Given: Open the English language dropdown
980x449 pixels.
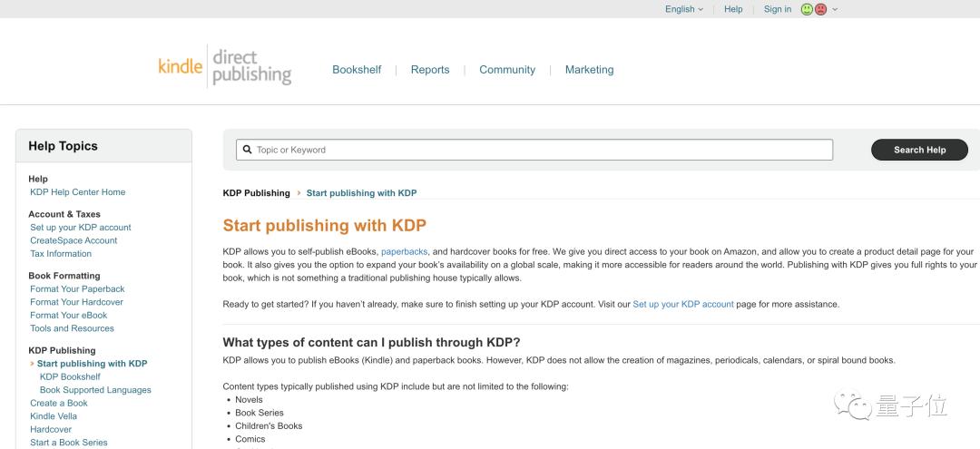Looking at the screenshot, I should pyautogui.click(x=684, y=9).
